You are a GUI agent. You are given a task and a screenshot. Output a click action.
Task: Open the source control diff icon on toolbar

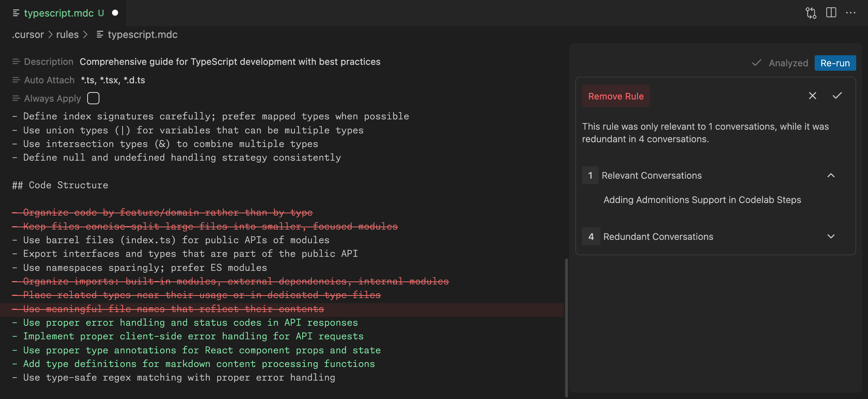click(811, 13)
